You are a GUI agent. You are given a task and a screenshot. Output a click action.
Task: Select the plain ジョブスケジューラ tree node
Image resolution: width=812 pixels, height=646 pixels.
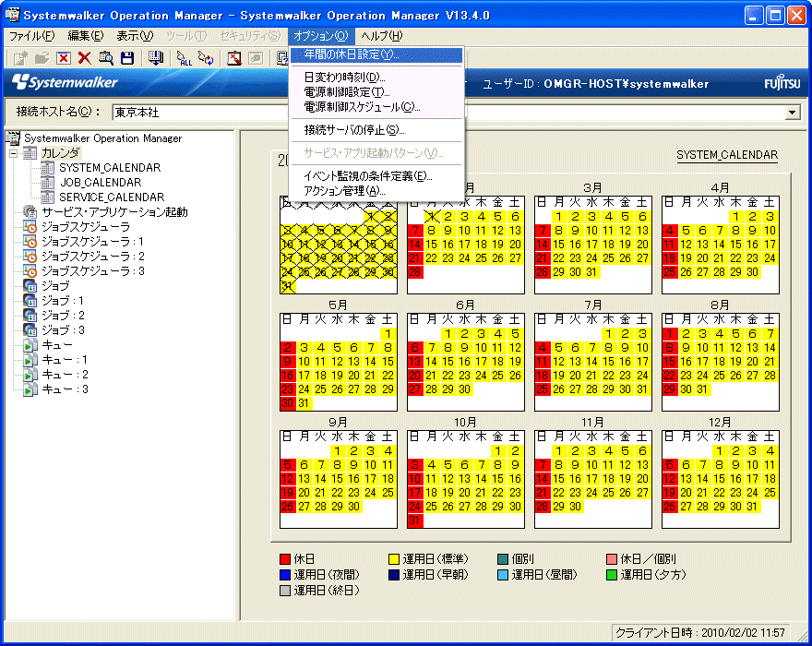(x=86, y=227)
